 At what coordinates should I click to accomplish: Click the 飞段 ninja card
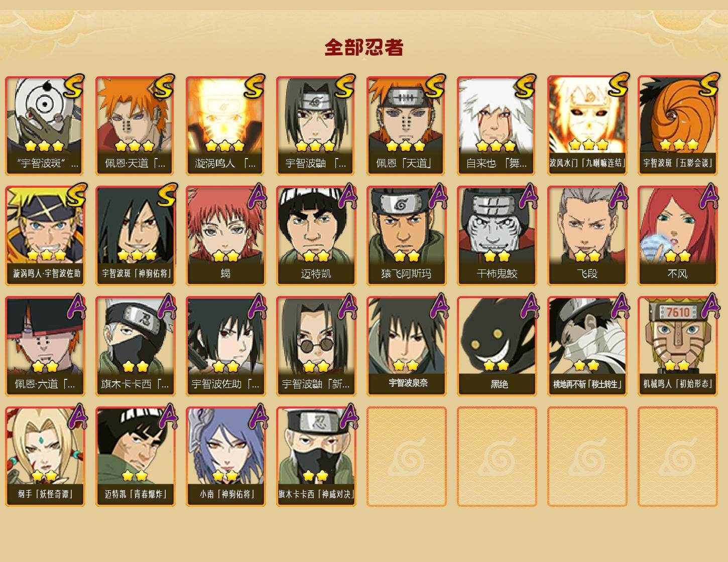(587, 236)
